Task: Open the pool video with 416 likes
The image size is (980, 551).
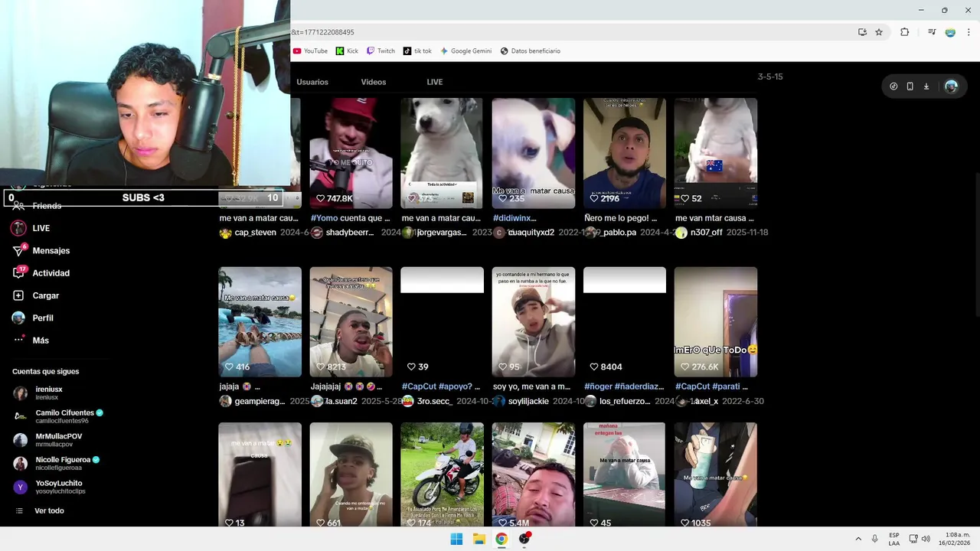Action: (x=260, y=321)
